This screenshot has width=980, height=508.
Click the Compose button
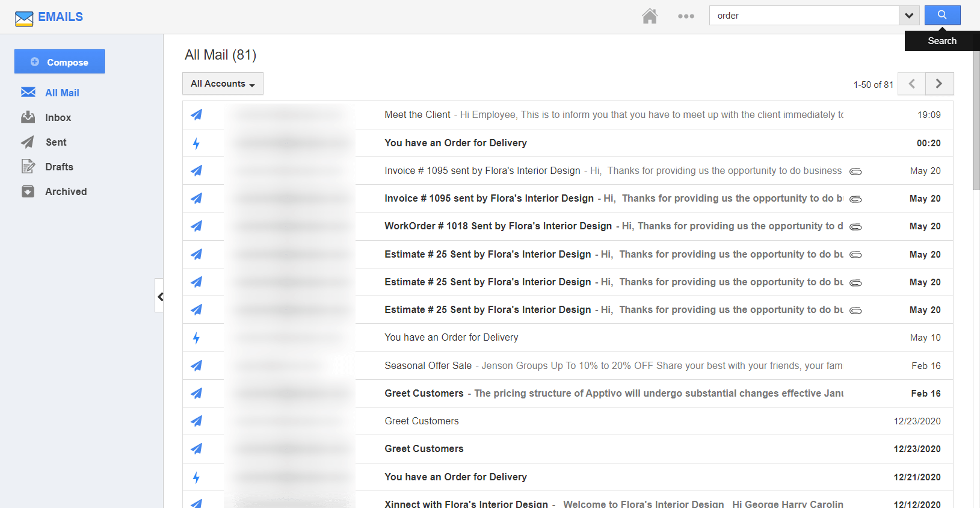point(60,61)
